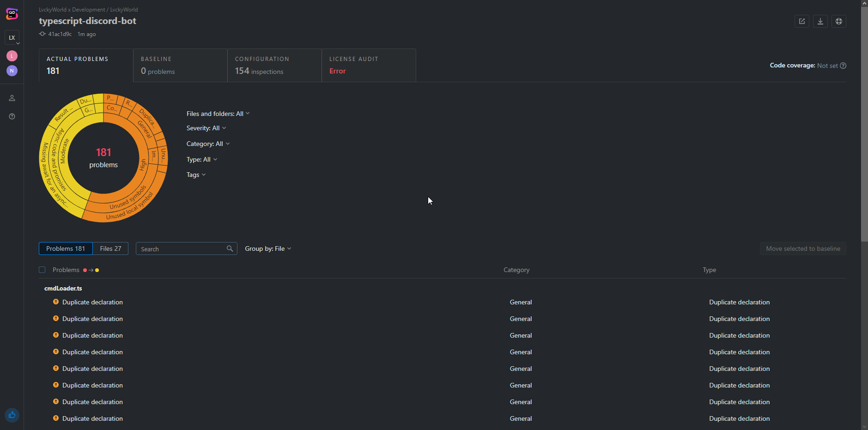Click the pink L avatar icon
The width and height of the screenshot is (868, 430).
click(x=12, y=56)
